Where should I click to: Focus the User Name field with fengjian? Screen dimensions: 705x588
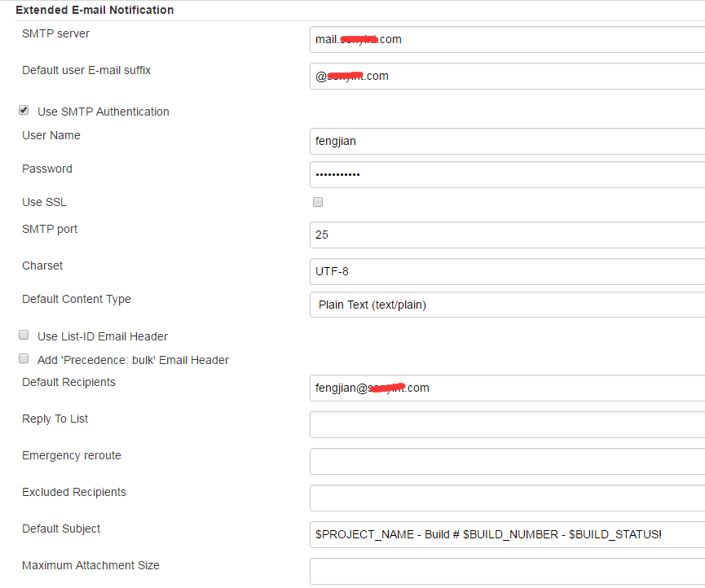(x=507, y=141)
